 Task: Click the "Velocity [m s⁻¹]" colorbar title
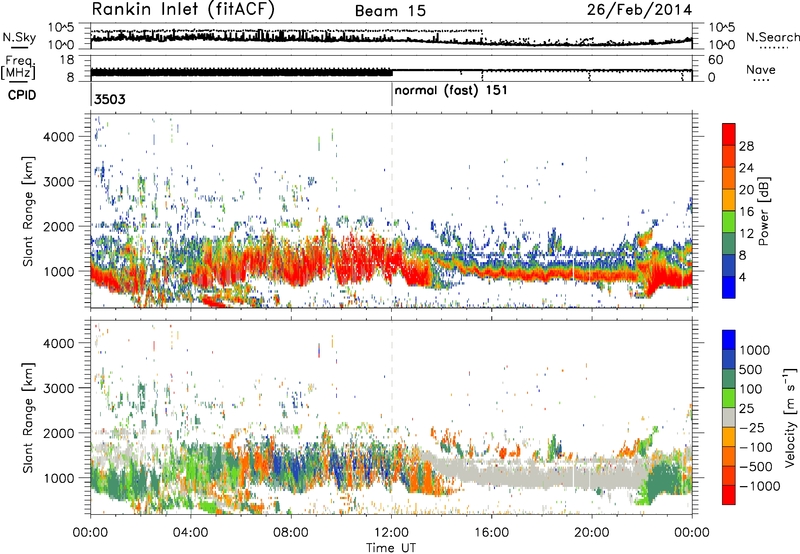coord(790,417)
